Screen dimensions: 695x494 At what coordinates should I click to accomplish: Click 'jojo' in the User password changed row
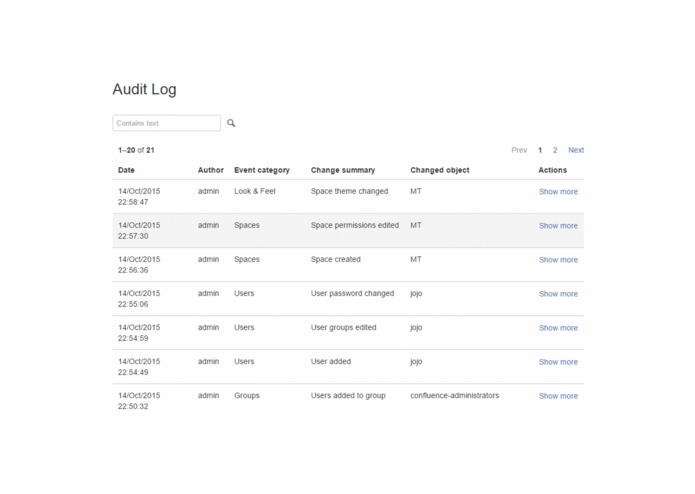pyautogui.click(x=416, y=294)
